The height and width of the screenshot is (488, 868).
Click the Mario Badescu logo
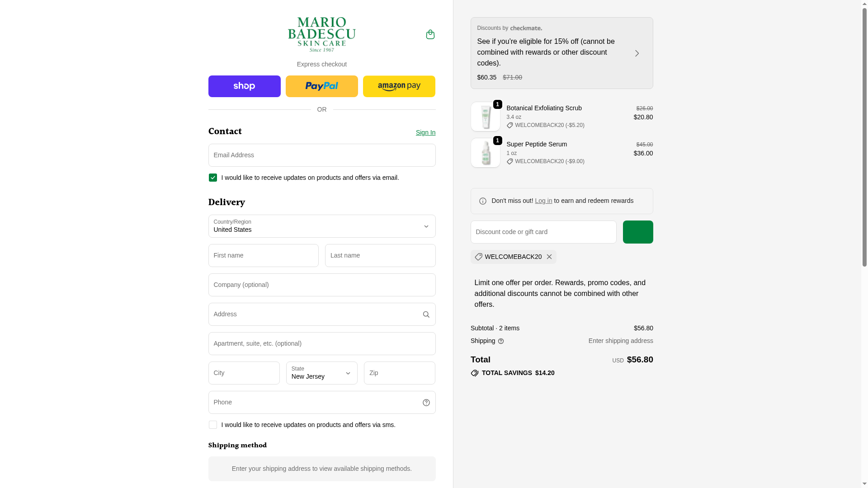click(321, 34)
